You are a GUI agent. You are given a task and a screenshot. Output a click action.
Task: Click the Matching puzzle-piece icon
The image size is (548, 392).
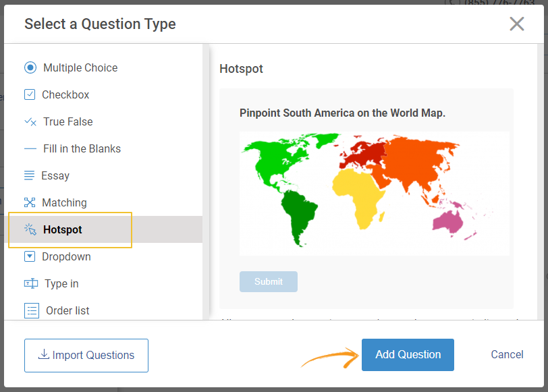pyautogui.click(x=30, y=202)
